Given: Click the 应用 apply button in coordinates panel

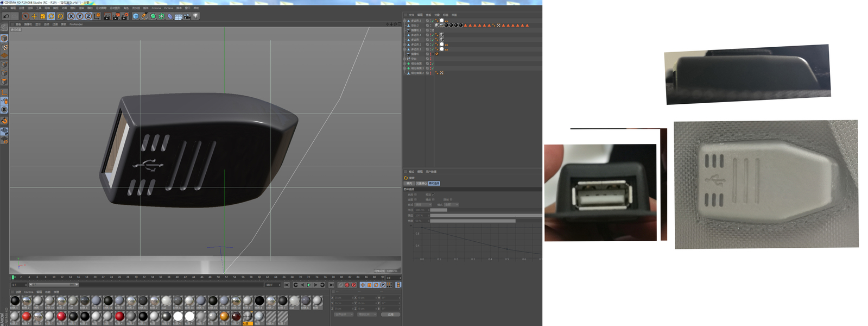Looking at the screenshot, I should click(390, 315).
